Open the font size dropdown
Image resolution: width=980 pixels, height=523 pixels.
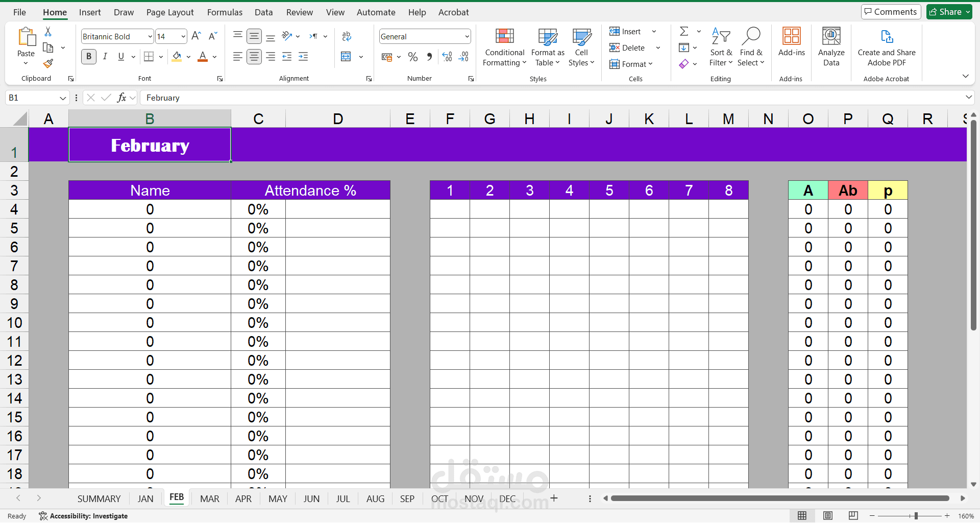(183, 36)
